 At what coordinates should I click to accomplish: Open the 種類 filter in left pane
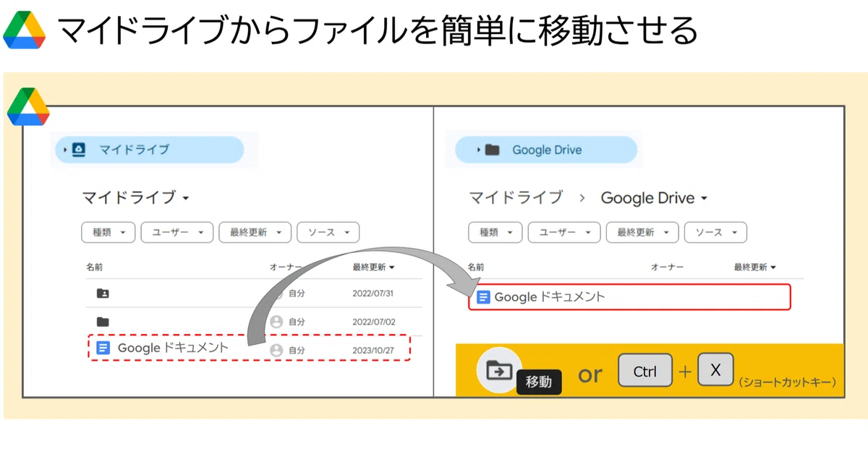point(109,232)
